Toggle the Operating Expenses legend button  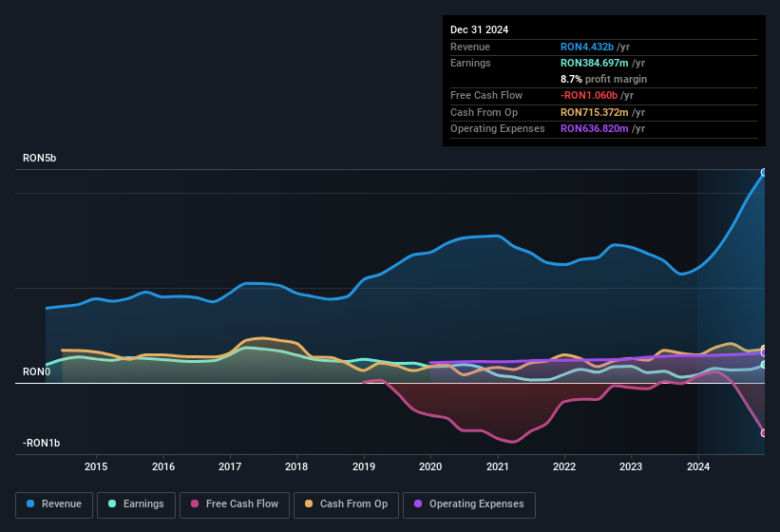coord(469,504)
